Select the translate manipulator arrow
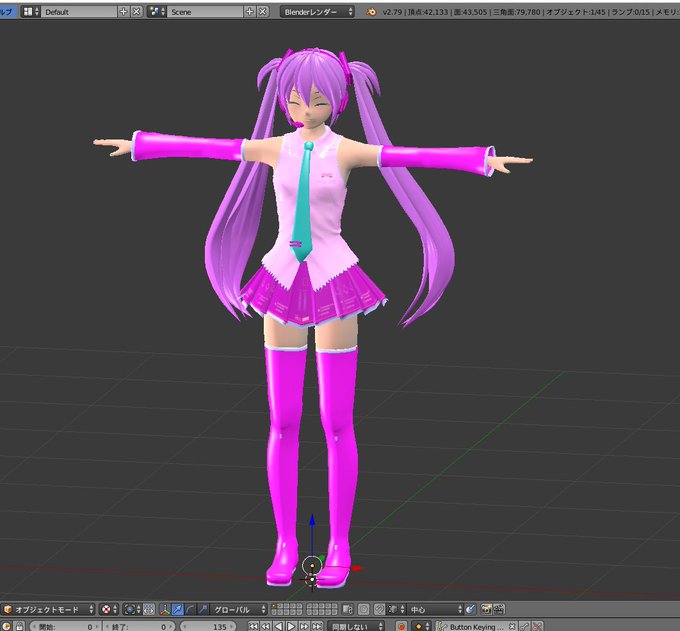 (177, 609)
